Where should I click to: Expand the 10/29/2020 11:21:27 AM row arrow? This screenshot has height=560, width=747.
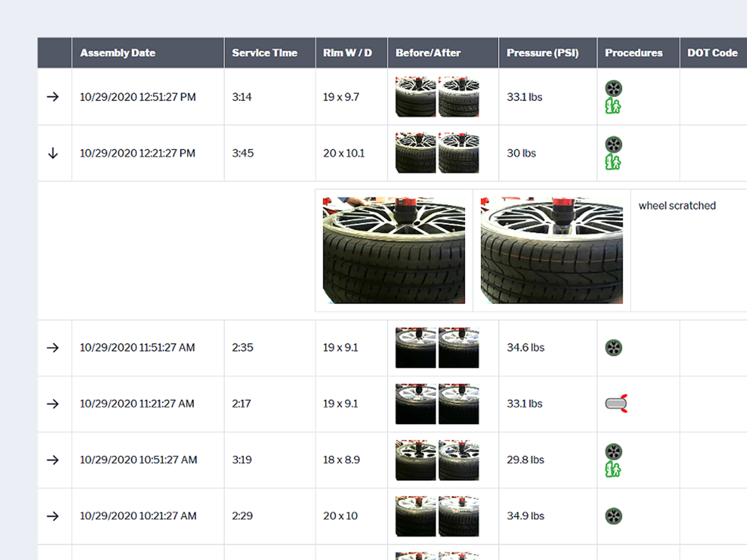[53, 404]
